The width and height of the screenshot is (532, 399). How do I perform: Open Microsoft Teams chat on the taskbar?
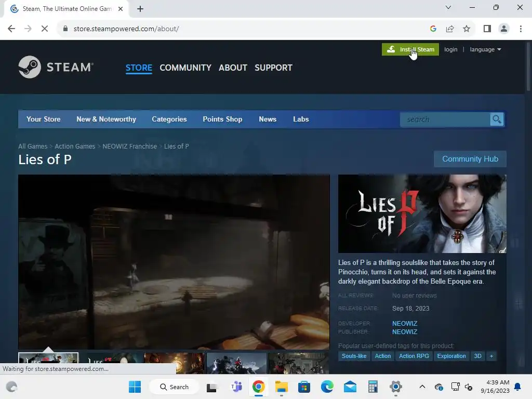[x=236, y=387]
